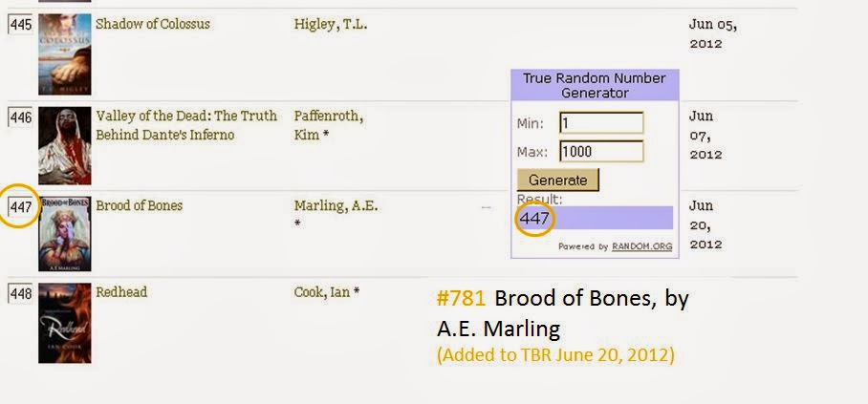Select position box 445
This screenshot has height=404, width=868.
point(20,25)
